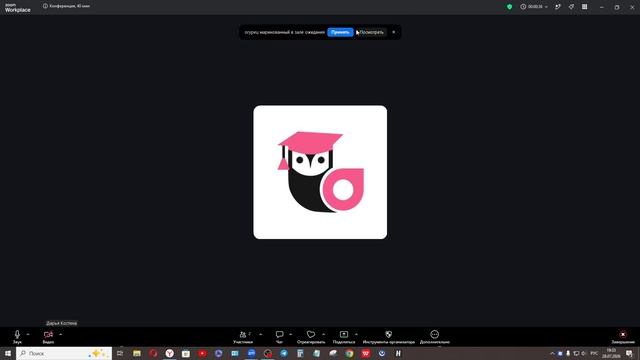Open Отреагировать reactions heart icon
640x360 pixels.
click(311, 337)
